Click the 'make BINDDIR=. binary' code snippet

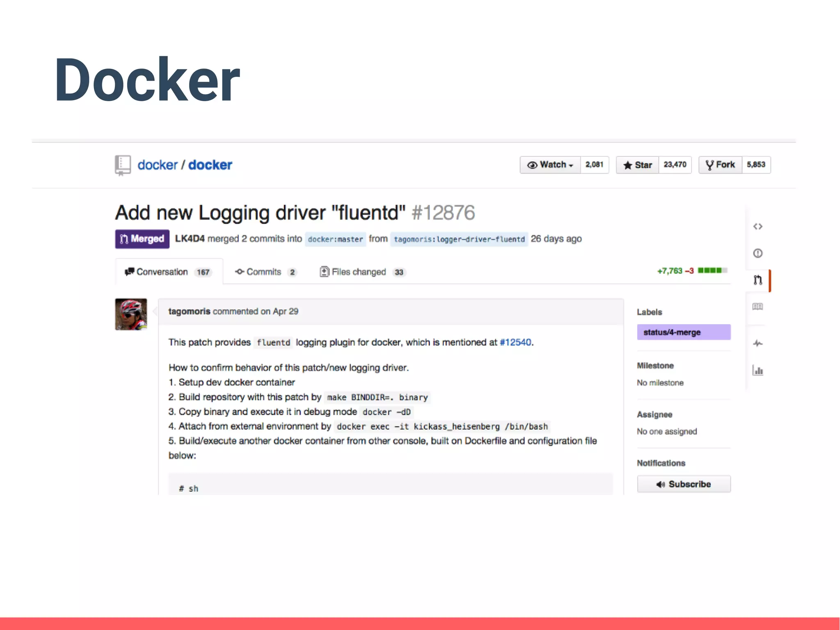pyautogui.click(x=377, y=397)
